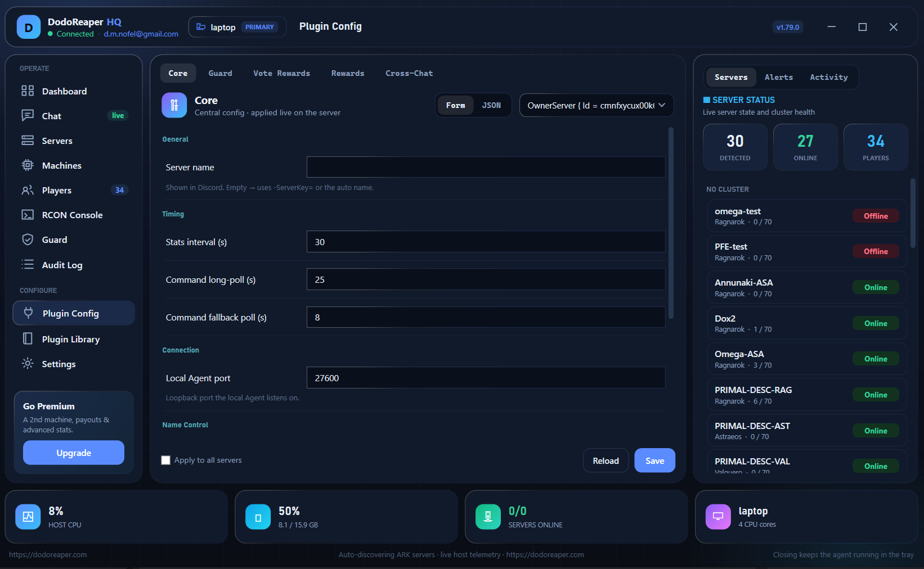Click the purple laptop monitor icon

[x=718, y=517]
